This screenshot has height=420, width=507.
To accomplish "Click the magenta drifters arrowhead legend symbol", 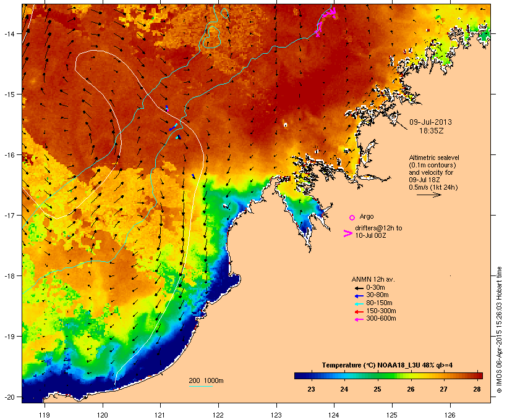I will 348,233.
